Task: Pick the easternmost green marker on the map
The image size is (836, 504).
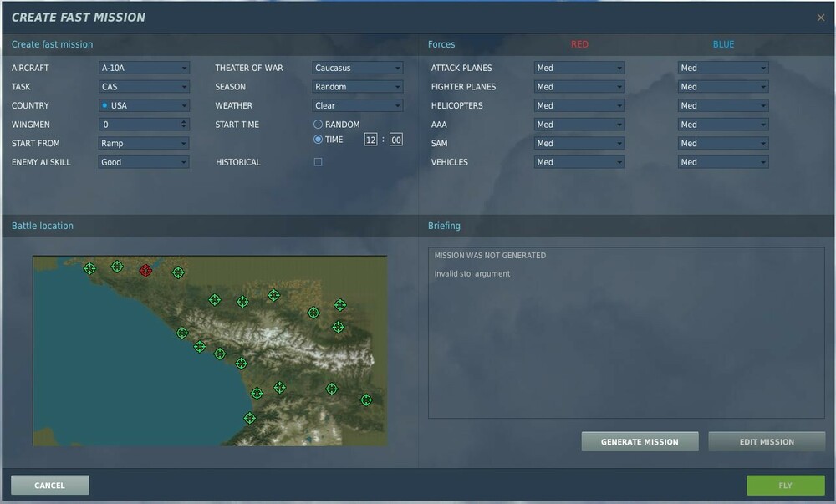Action: pyautogui.click(x=366, y=400)
